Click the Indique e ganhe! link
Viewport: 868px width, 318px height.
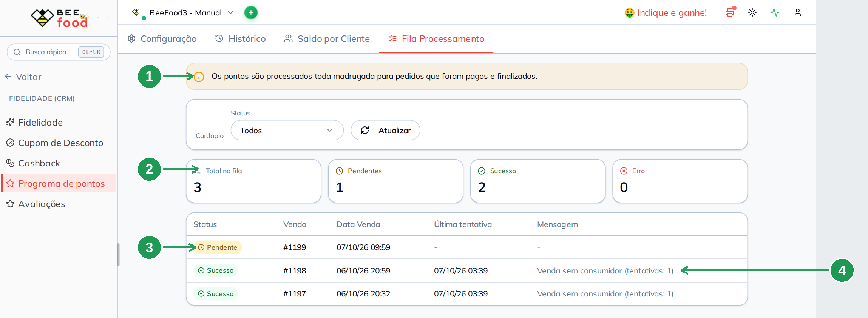click(x=666, y=13)
